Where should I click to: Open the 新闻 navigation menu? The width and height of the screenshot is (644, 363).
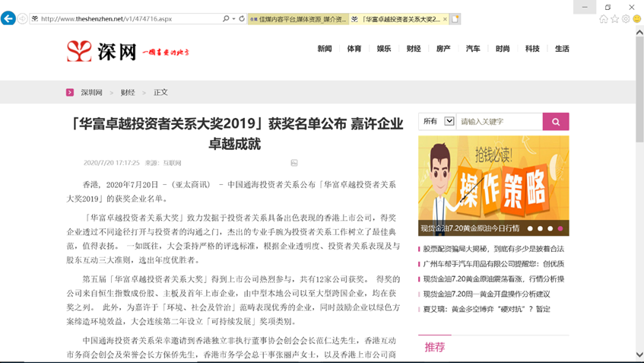325,49
